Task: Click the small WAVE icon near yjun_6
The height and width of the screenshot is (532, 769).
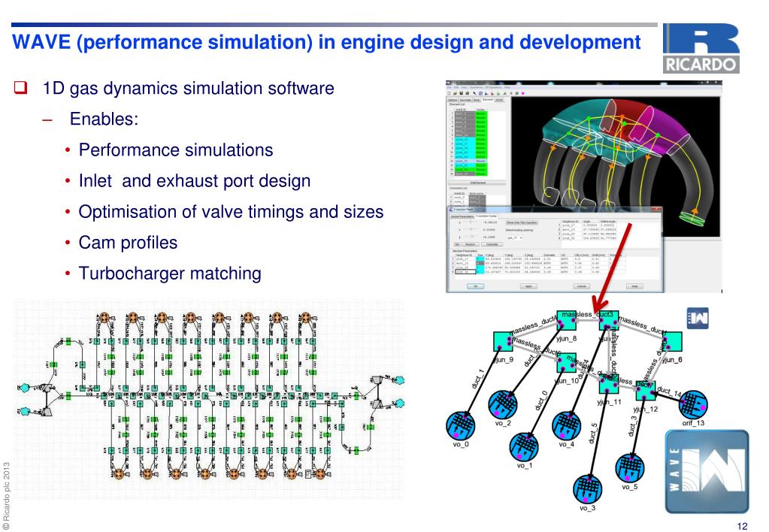Action: [x=698, y=318]
